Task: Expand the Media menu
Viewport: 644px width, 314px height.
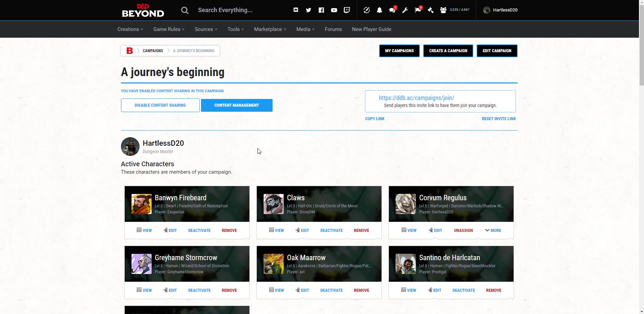Action: tap(305, 29)
